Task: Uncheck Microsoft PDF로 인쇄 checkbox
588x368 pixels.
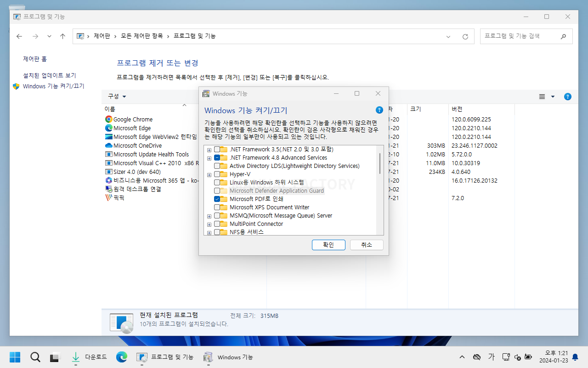Action: (x=217, y=199)
